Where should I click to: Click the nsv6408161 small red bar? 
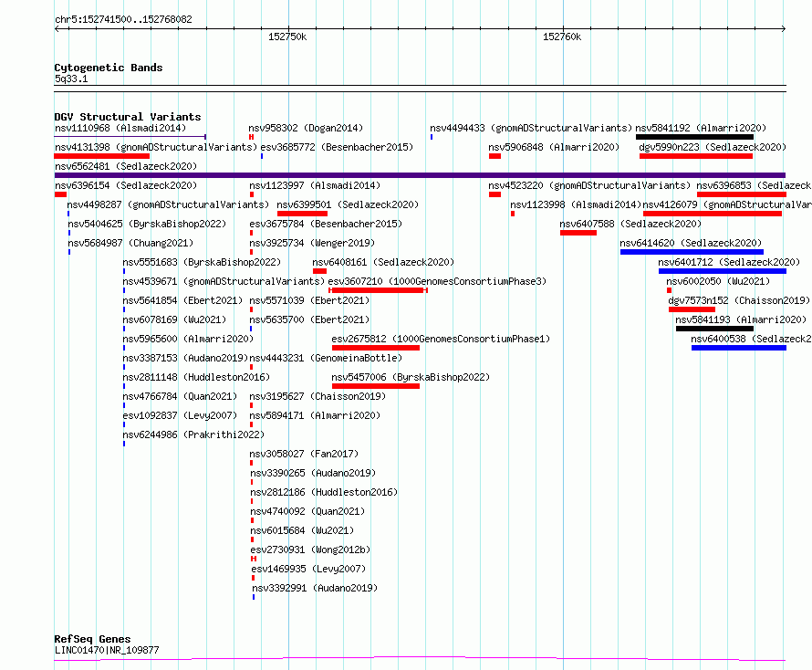coord(319,271)
